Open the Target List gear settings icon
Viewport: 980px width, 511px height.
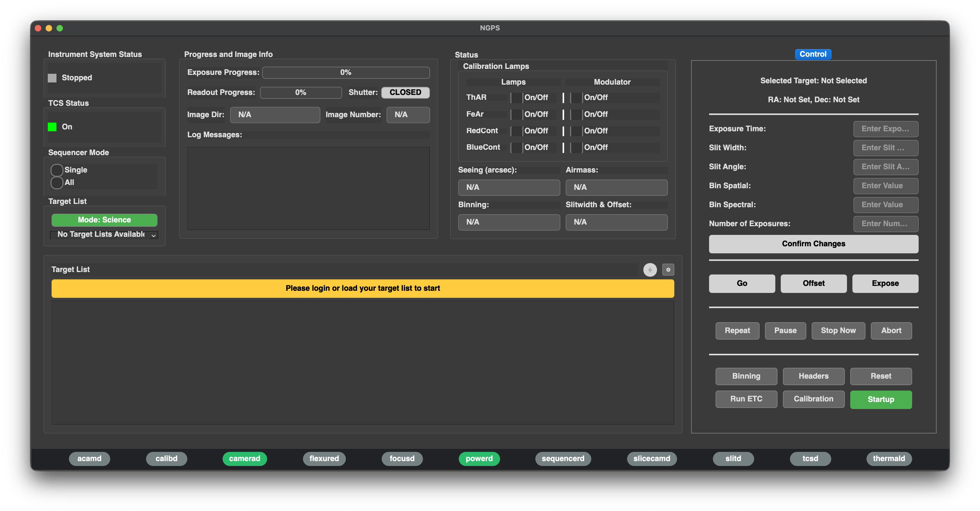(x=668, y=270)
